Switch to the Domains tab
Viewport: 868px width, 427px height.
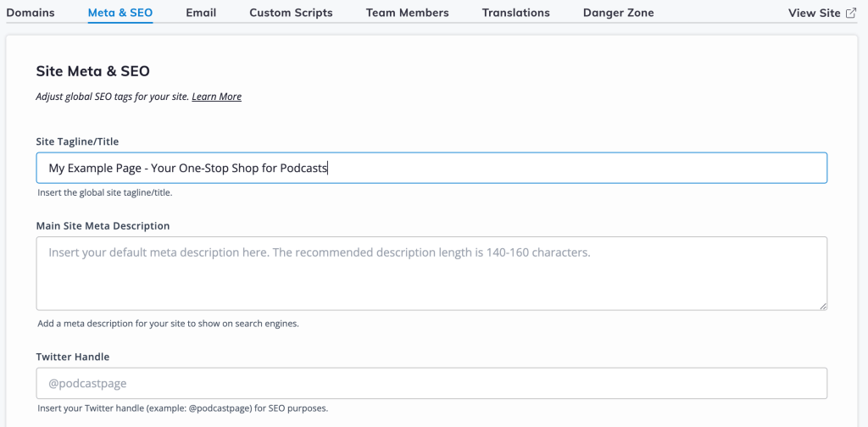pos(31,13)
